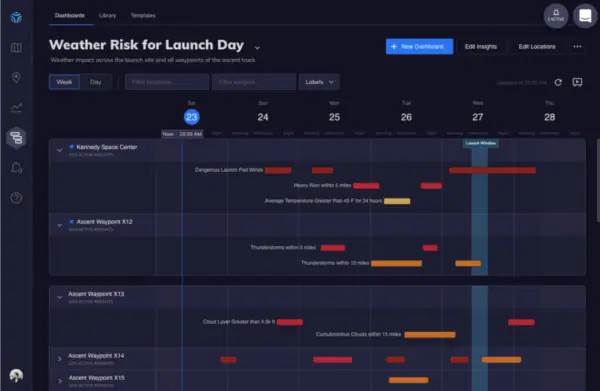Focus the filter insights input field

254,82
